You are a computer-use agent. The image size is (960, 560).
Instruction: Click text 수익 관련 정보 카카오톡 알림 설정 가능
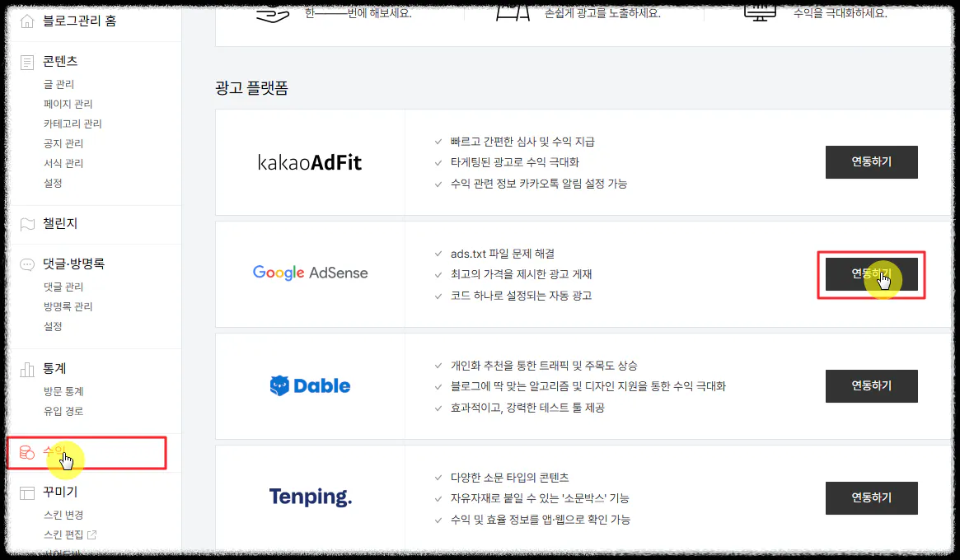click(539, 184)
